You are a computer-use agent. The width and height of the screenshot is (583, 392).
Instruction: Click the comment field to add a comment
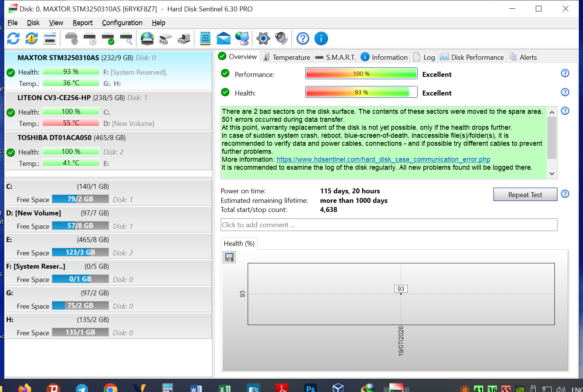pyautogui.click(x=389, y=225)
